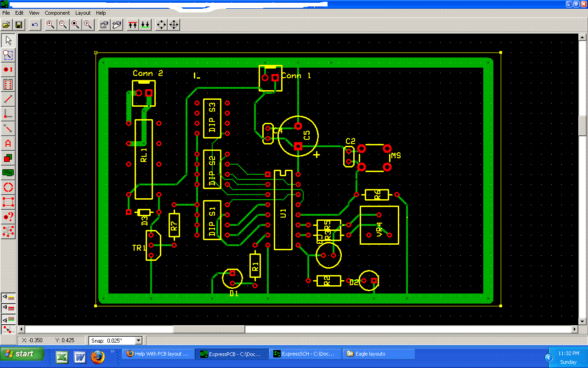Click the system clock showing 11:32 PM

(569, 353)
